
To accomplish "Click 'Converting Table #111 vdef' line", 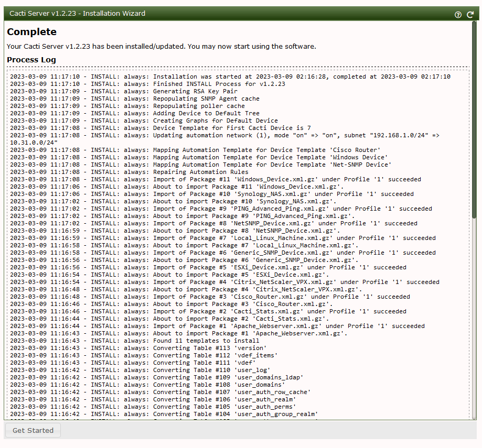I will click(x=133, y=363).
